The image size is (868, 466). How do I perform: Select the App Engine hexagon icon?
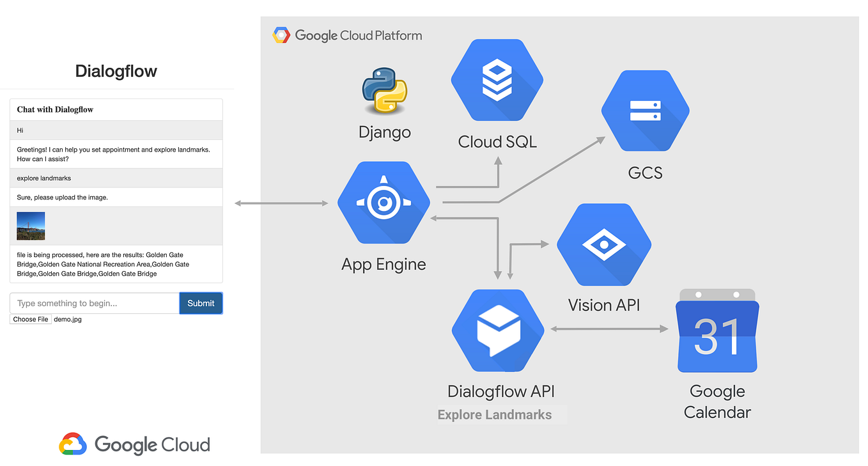(x=384, y=203)
